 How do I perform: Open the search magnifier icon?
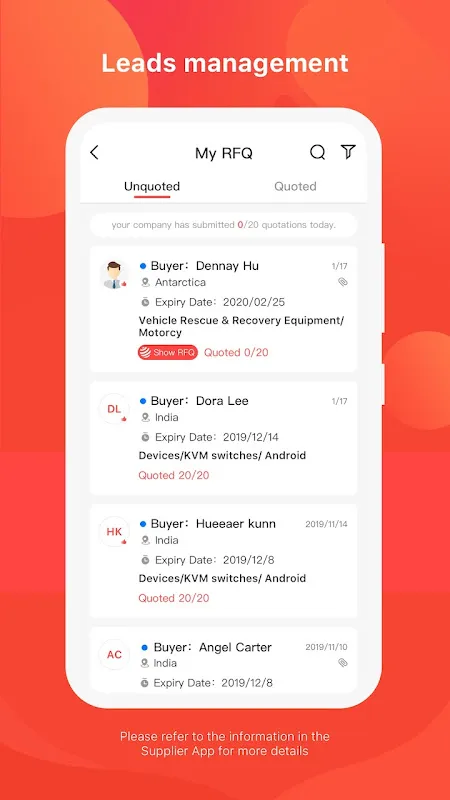(317, 152)
